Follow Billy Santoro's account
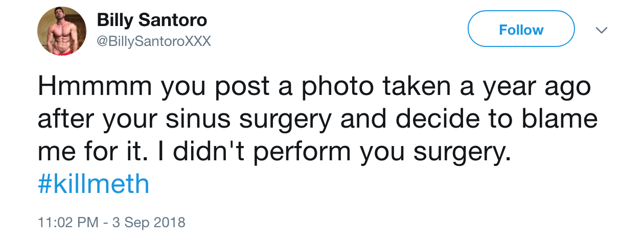Screen dimensions: 644x243 521,30
